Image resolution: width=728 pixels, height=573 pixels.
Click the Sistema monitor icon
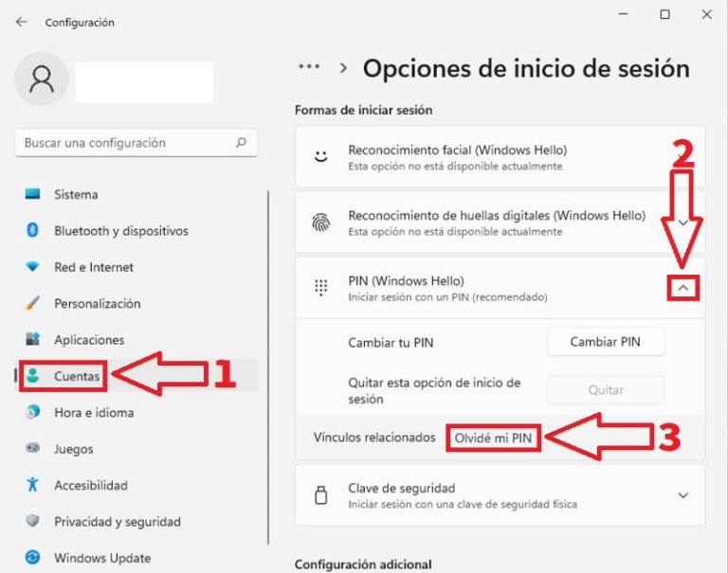(x=32, y=194)
